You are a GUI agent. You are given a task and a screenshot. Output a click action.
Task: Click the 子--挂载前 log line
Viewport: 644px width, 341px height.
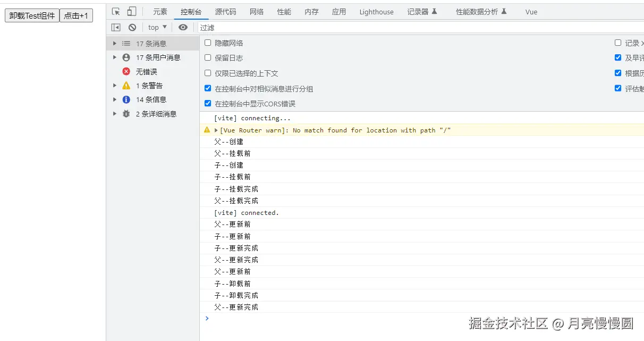pyautogui.click(x=422, y=177)
